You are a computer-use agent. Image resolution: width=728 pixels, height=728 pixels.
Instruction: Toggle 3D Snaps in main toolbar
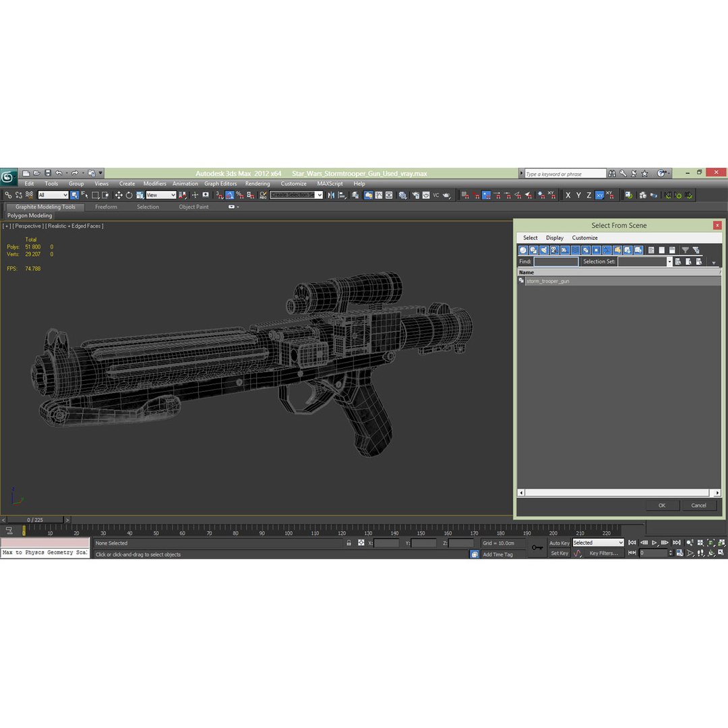[219, 195]
